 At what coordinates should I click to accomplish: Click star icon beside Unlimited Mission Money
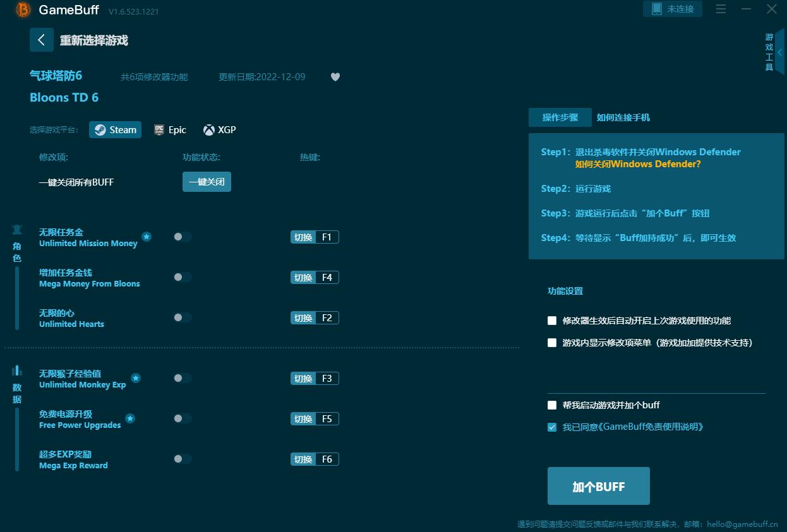click(147, 237)
